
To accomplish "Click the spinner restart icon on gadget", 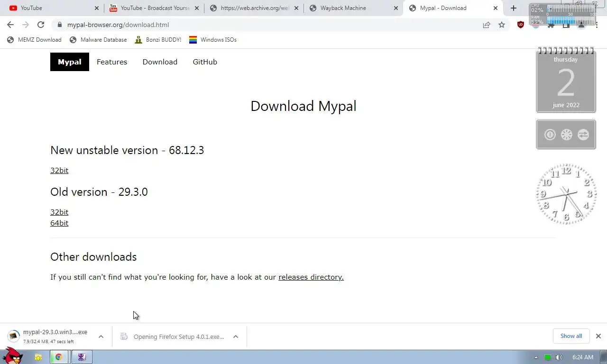I will (567, 135).
